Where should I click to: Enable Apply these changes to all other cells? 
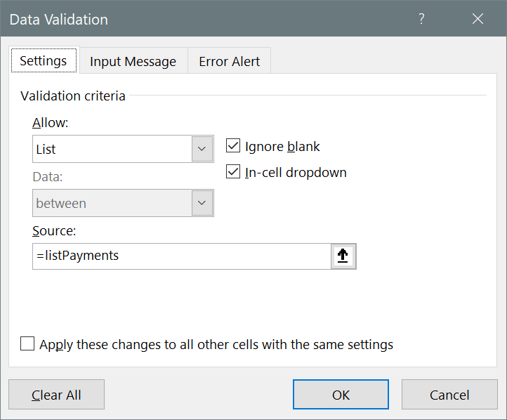click(27, 344)
